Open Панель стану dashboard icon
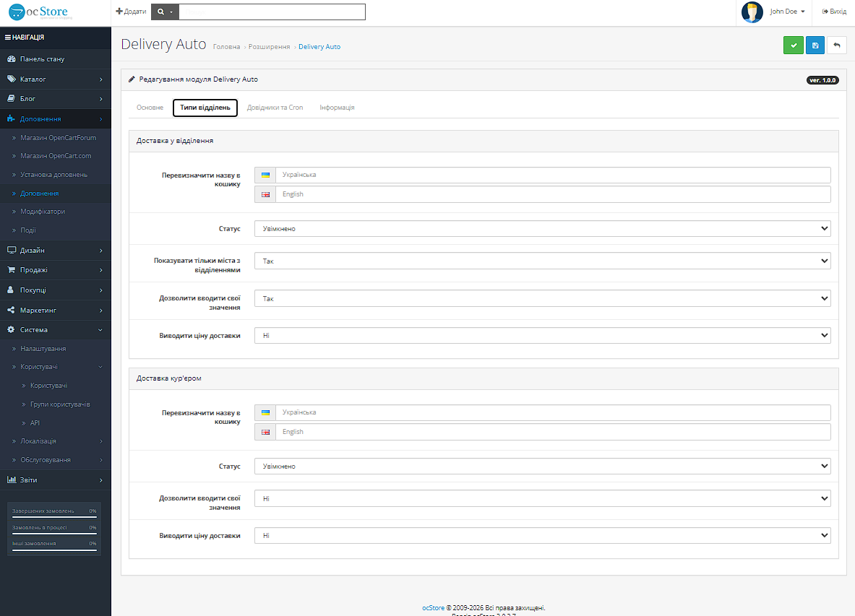Image resolution: width=855 pixels, height=616 pixels. coord(11,58)
